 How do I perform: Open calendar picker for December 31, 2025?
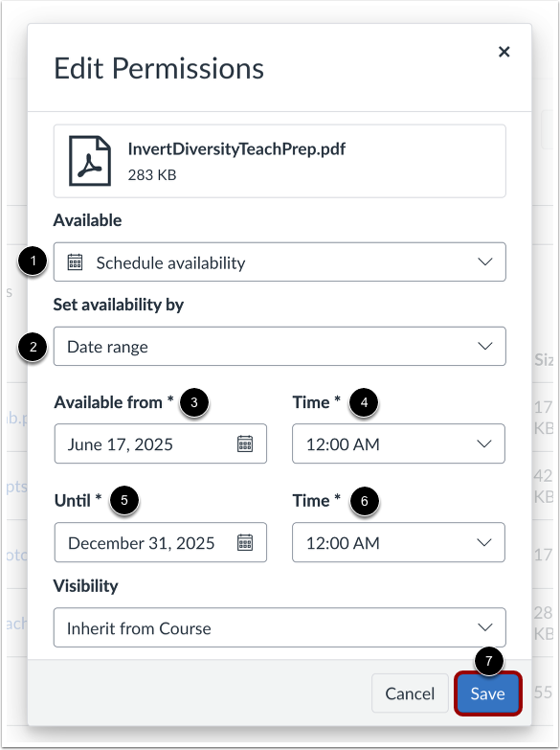coord(245,542)
